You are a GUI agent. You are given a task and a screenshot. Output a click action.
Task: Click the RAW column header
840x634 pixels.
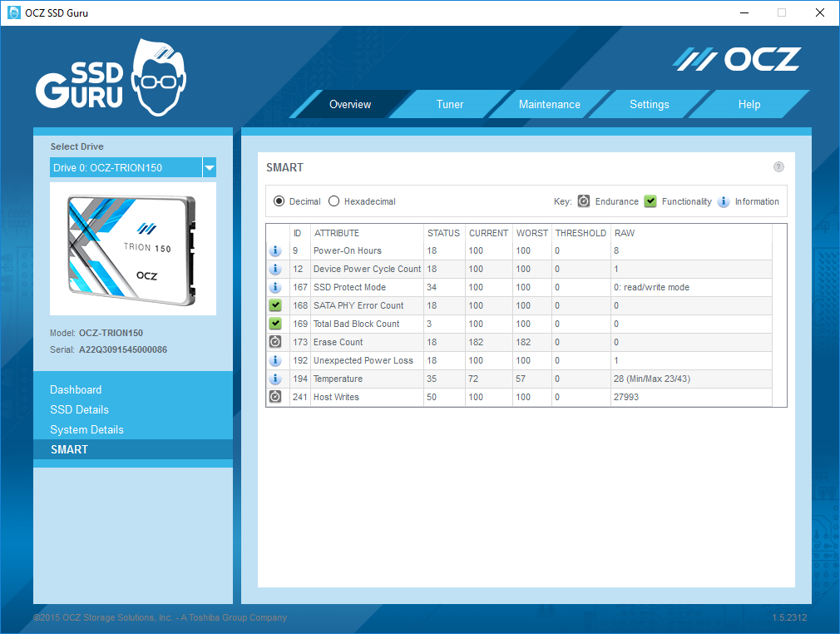(x=624, y=233)
